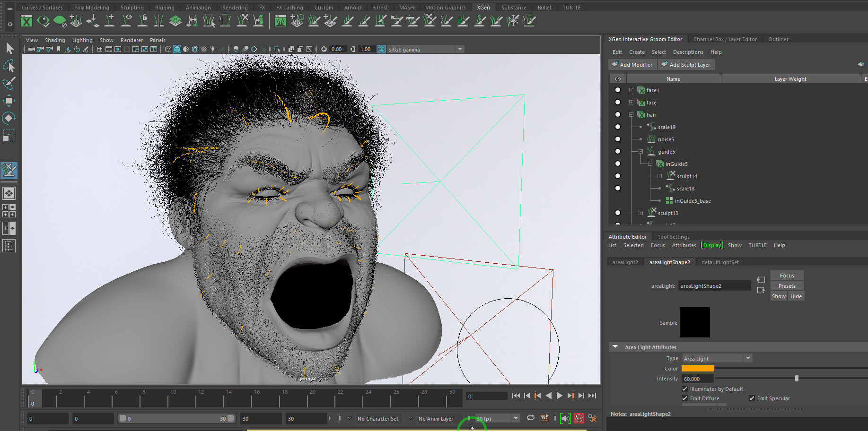Image resolution: width=868 pixels, height=431 pixels.
Task: Click the Add Sculpt Layer button
Action: (686, 64)
